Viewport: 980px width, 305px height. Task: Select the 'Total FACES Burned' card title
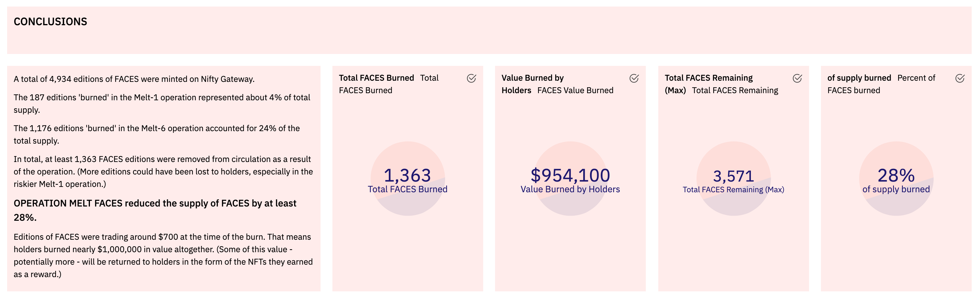[376, 78]
